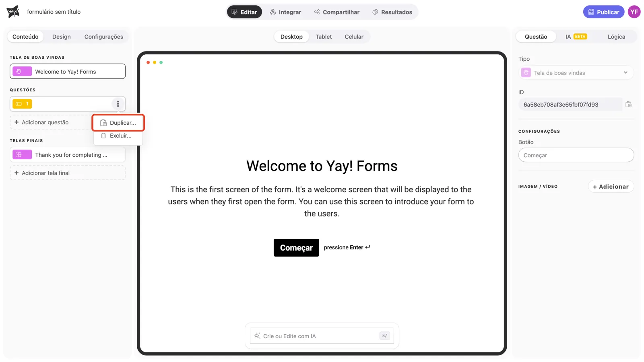Viewport: 644px width, 362px height.
Task: Click the Botão text field
Action: point(576,155)
